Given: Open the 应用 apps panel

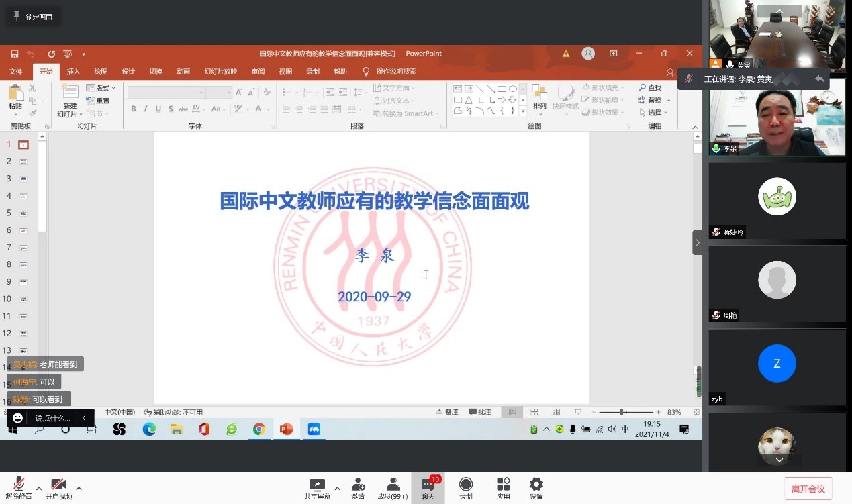Looking at the screenshot, I should pyautogui.click(x=504, y=489).
